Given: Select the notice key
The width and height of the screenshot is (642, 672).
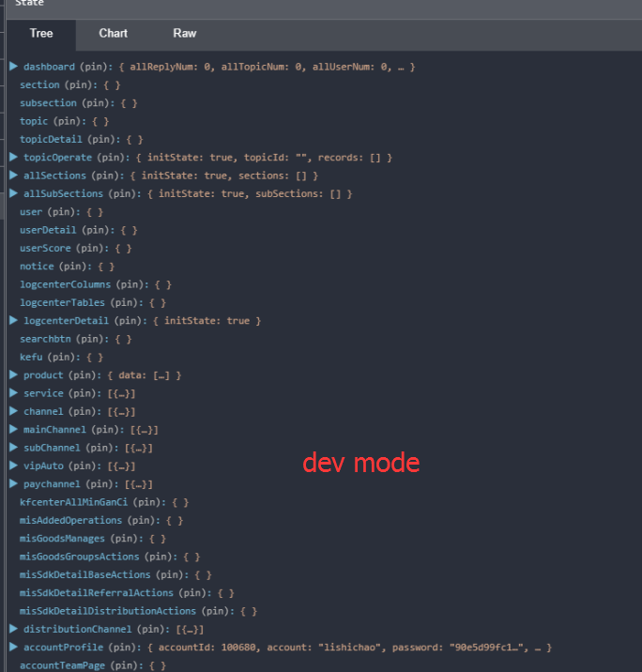Looking at the screenshot, I should tap(37, 267).
